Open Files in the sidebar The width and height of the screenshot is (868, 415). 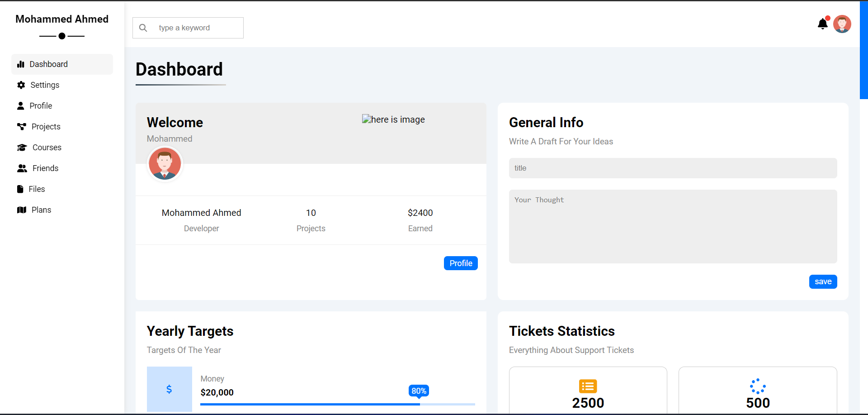pyautogui.click(x=62, y=189)
